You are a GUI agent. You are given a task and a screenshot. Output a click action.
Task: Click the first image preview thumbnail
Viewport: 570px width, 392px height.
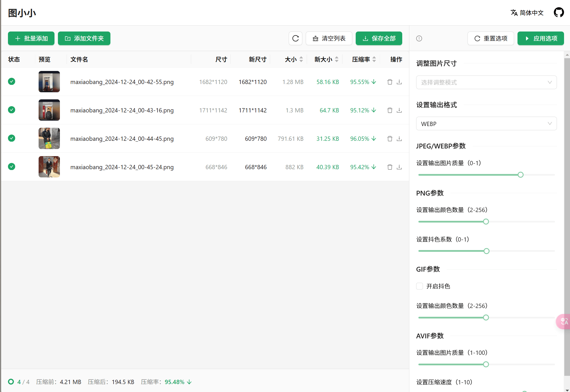click(x=49, y=82)
